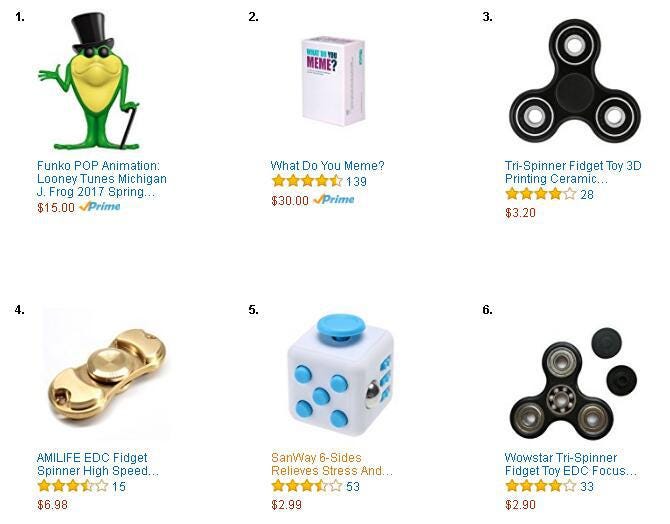Open SanWay 6-Sides Relieves Stress link

[332, 465]
